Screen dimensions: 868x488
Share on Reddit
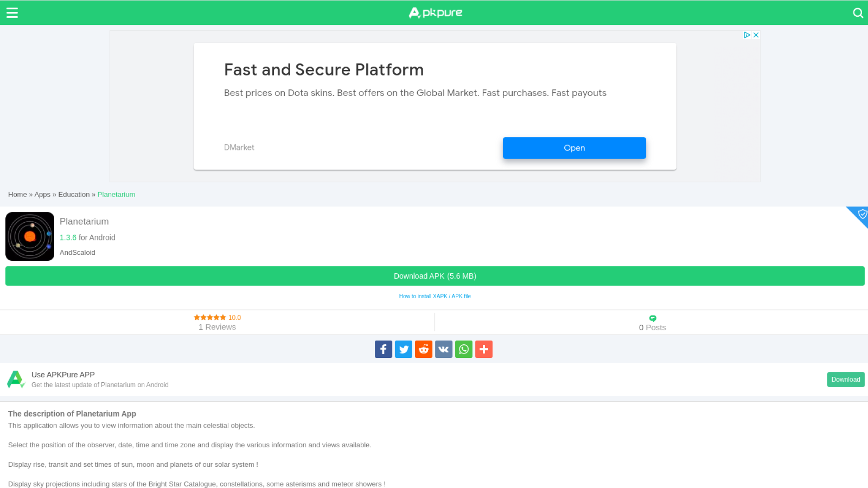point(424,349)
